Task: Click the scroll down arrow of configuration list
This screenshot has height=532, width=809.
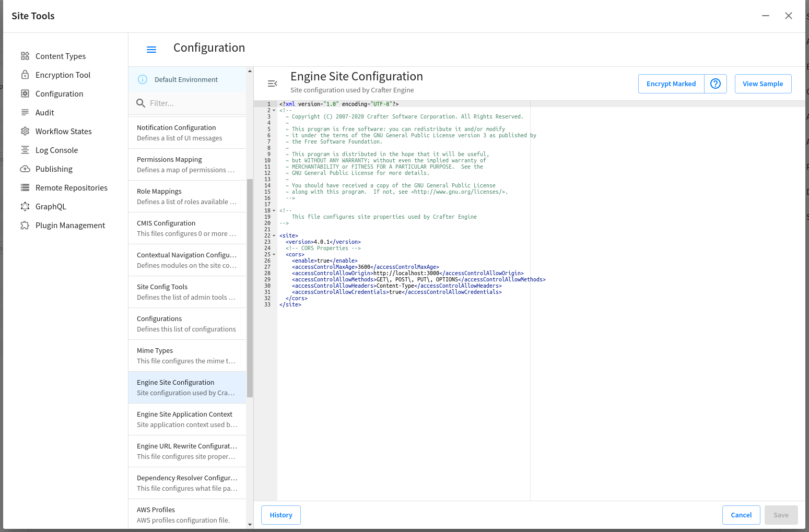Action: point(250,524)
